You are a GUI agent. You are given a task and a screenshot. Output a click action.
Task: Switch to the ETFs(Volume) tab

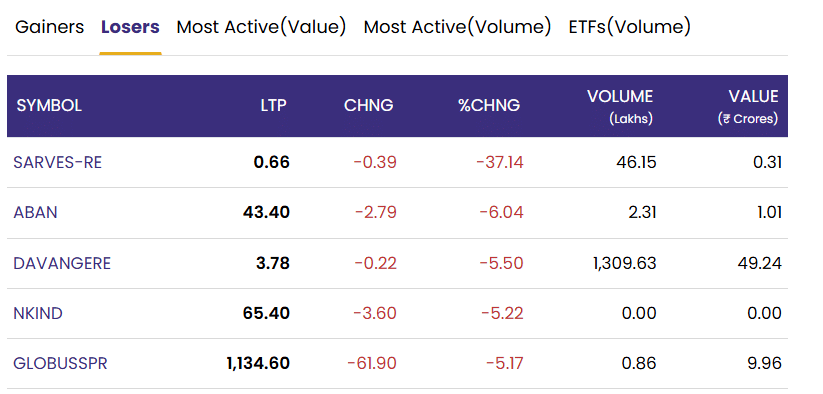coord(629,27)
